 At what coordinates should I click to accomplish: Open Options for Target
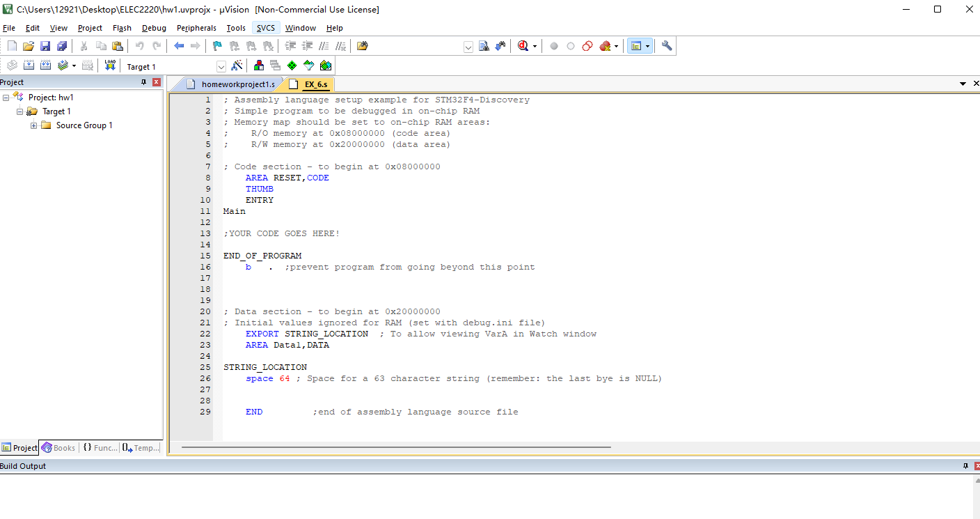(x=237, y=65)
